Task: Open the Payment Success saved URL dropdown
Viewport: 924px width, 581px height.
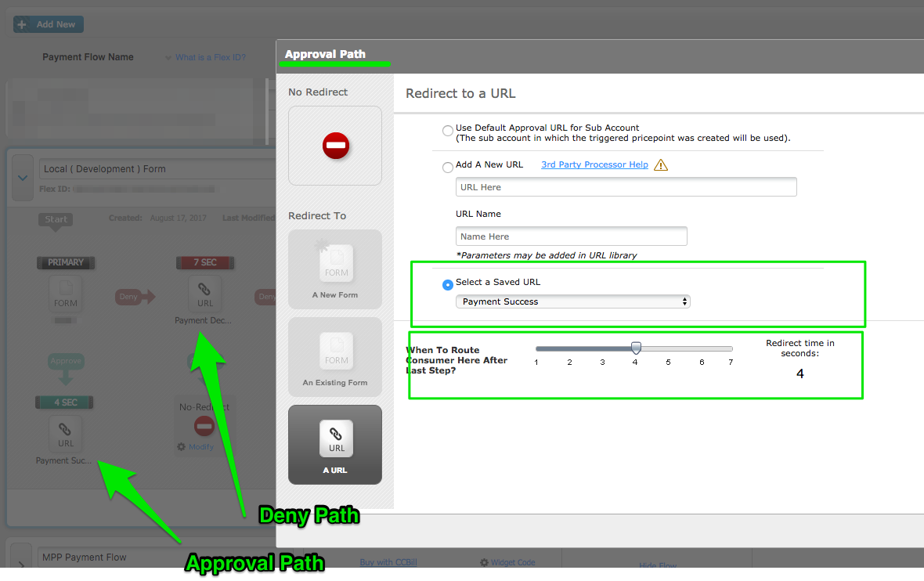Action: point(572,301)
